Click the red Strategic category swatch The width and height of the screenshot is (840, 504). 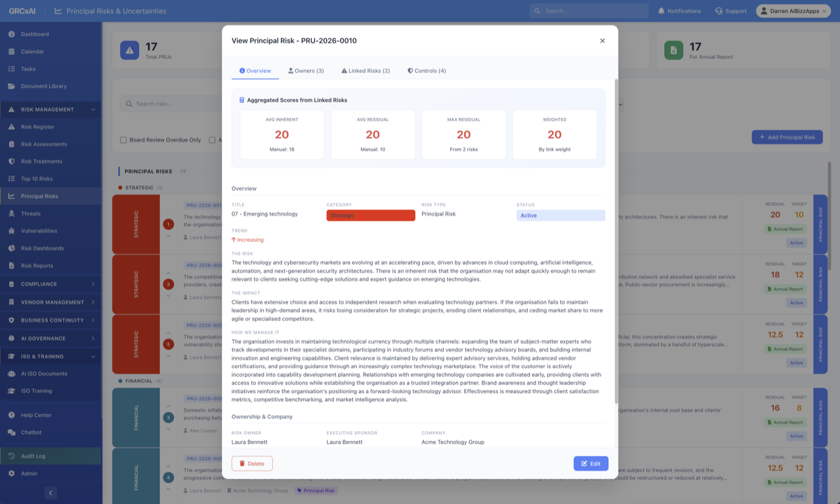click(371, 215)
